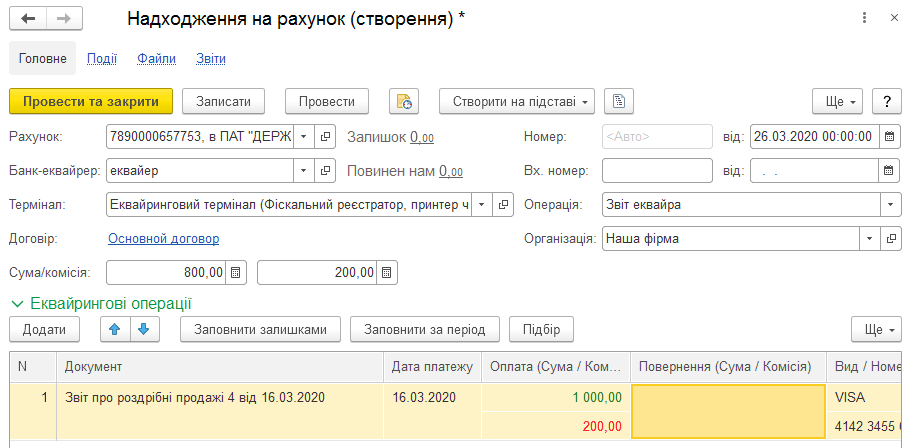The image size is (906, 448).
Task: Click the red 200,00 commission cell
Action: click(556, 425)
